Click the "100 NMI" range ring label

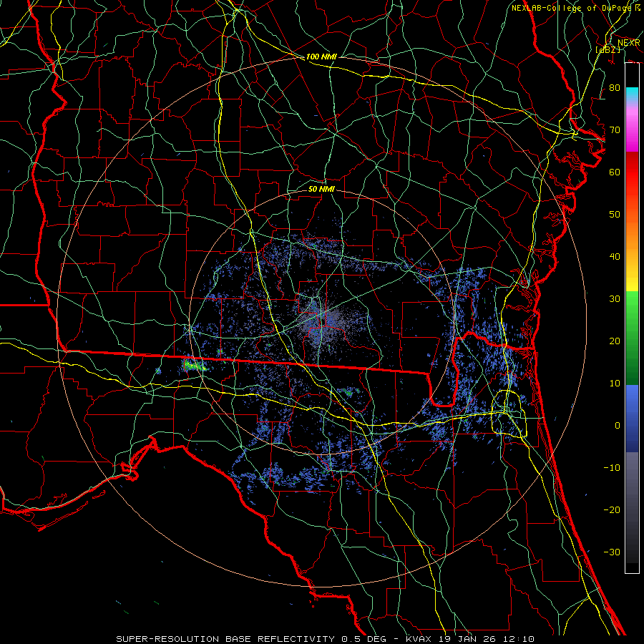point(321,57)
